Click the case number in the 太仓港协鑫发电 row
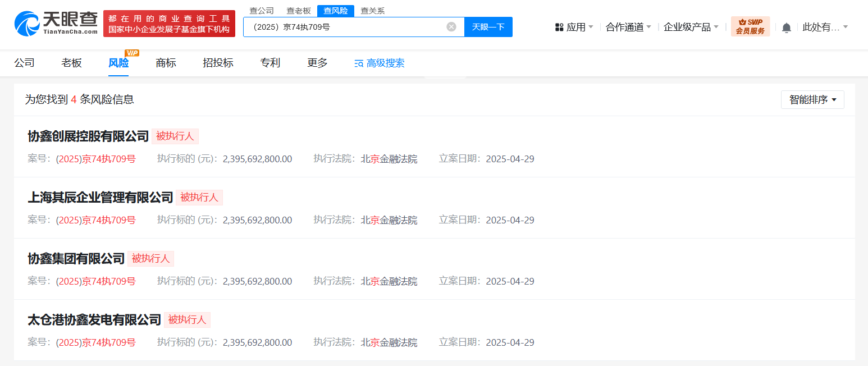The height and width of the screenshot is (366, 868). tap(95, 342)
